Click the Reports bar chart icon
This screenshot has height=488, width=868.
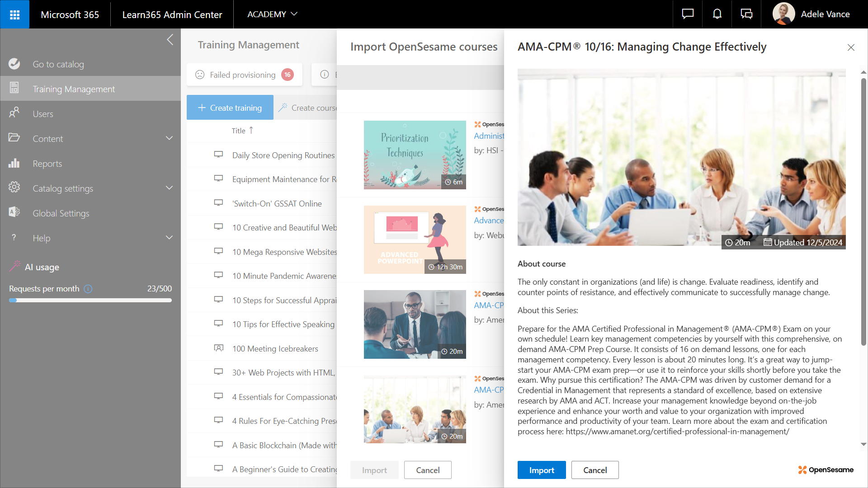coord(14,163)
